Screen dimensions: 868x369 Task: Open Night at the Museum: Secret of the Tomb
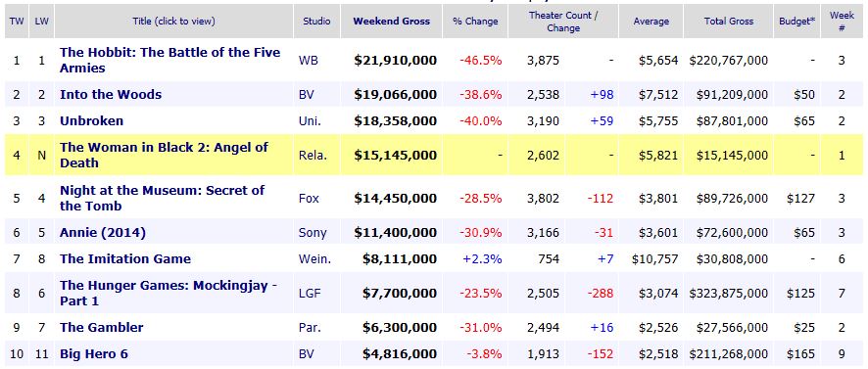click(163, 198)
